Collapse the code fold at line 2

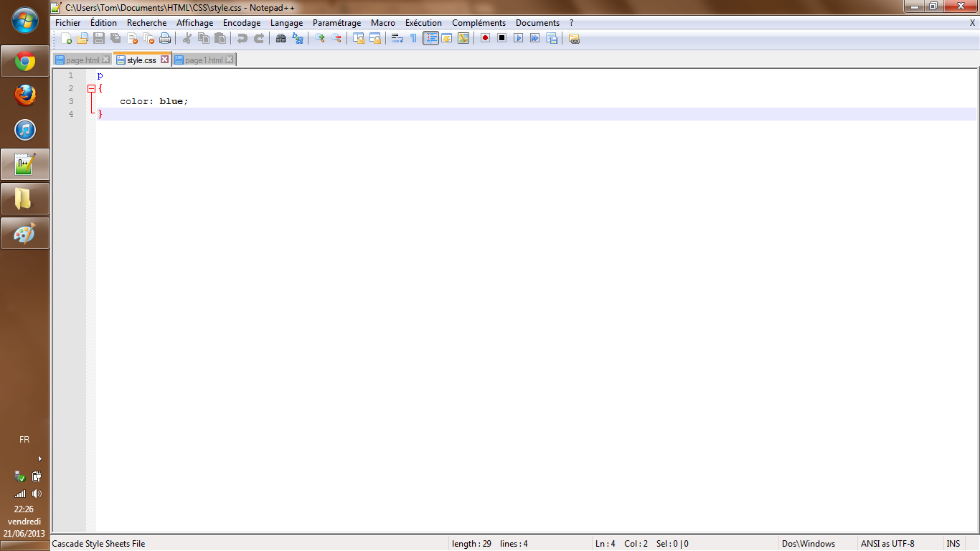(91, 88)
